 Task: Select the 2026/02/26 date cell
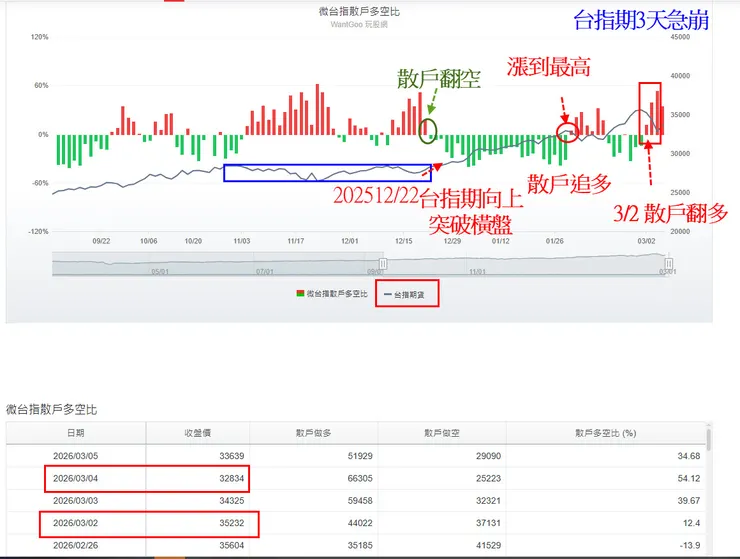point(76,545)
